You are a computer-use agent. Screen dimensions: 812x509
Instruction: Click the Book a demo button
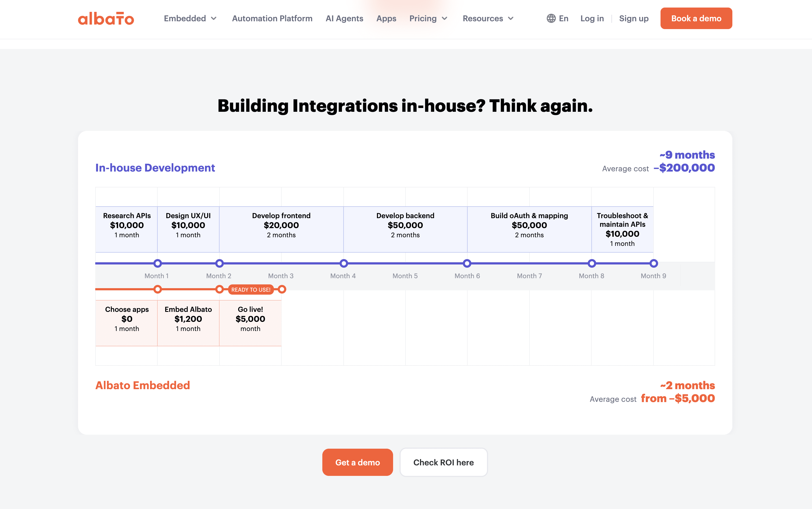coord(696,18)
